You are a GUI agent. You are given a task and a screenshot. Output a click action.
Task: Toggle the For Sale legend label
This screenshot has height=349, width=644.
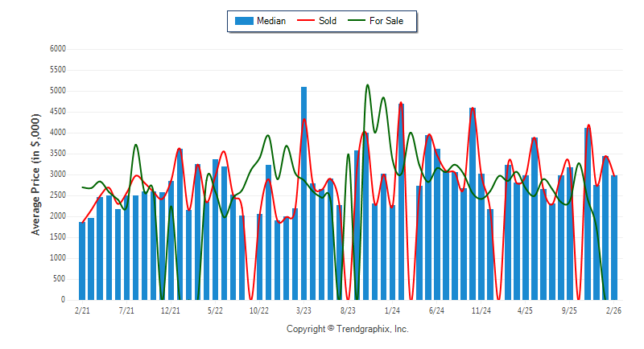coord(386,21)
